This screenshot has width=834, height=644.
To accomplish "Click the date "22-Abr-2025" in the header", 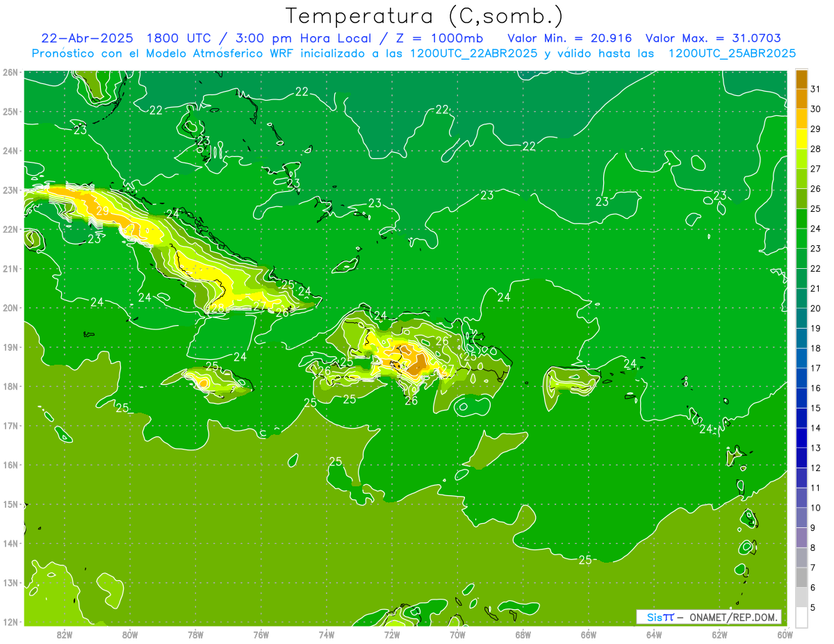I will [x=87, y=38].
